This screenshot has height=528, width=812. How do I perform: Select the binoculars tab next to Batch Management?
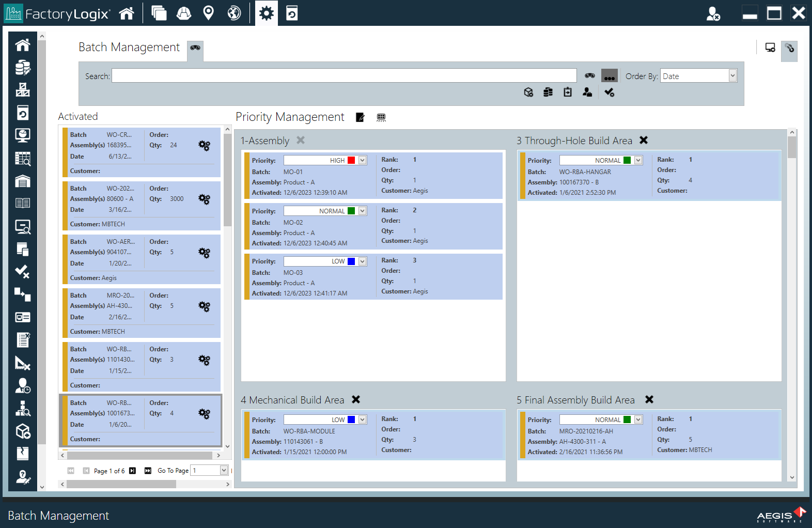tap(195, 48)
